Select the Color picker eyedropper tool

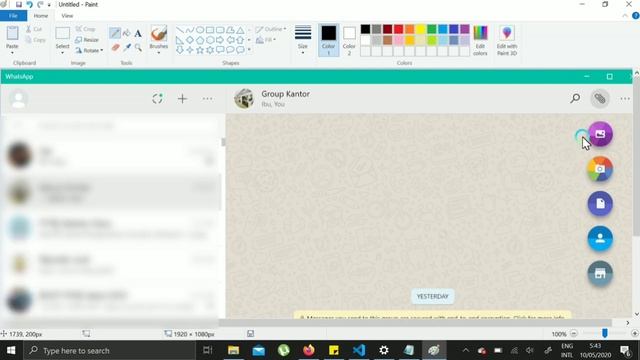127,48
